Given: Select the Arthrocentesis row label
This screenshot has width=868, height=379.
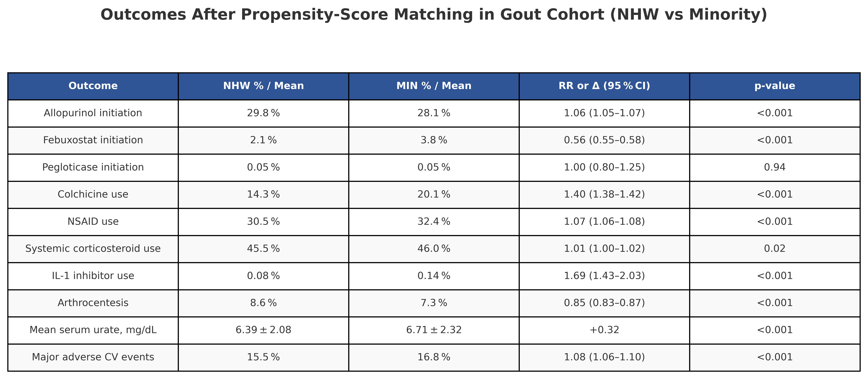Looking at the screenshot, I should click(x=93, y=303).
